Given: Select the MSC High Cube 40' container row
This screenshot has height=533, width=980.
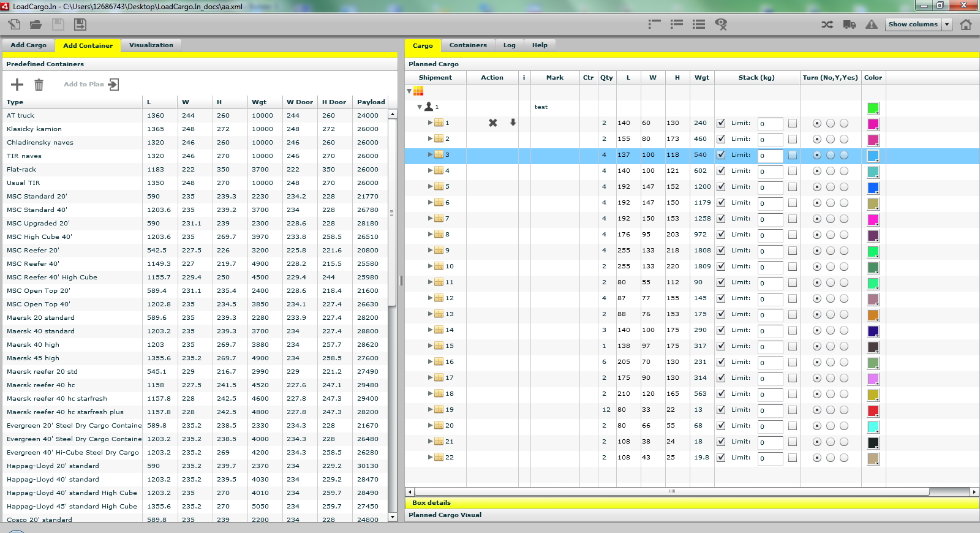Looking at the screenshot, I should pyautogui.click(x=39, y=236).
